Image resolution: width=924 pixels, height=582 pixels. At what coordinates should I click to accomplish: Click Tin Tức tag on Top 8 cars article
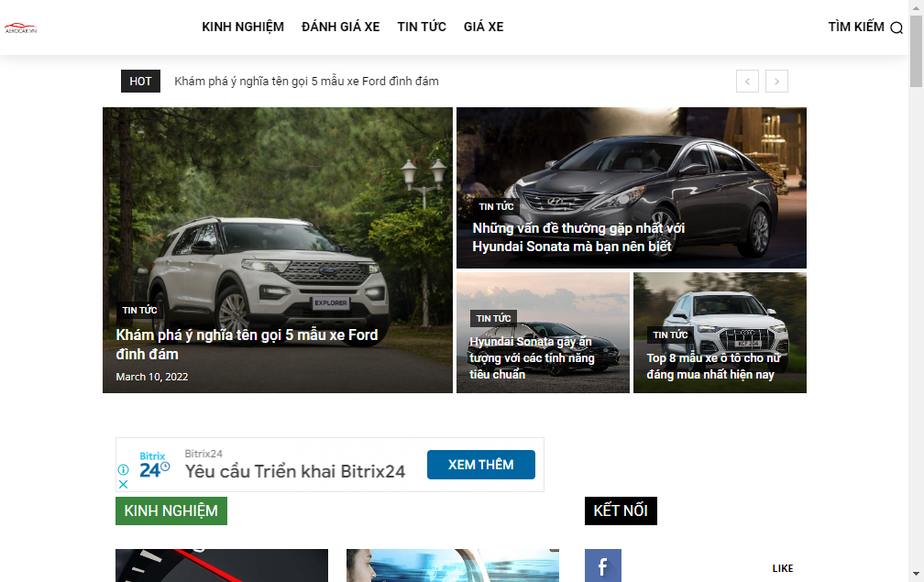point(670,335)
